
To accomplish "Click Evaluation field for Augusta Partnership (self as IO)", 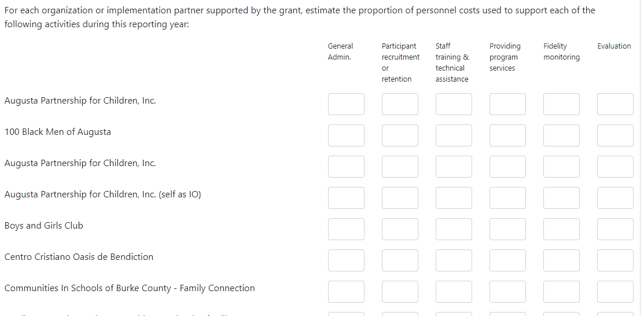I will point(615,198).
